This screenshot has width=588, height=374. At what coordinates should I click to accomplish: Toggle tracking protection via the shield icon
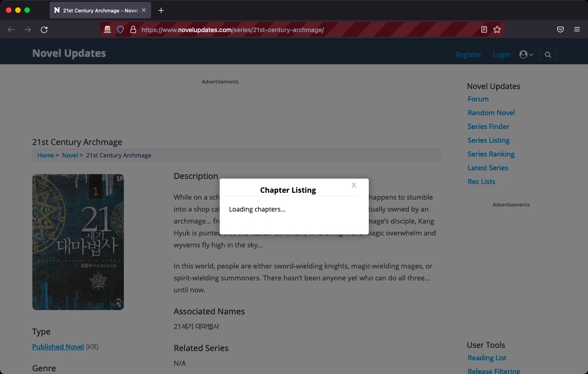point(120,29)
